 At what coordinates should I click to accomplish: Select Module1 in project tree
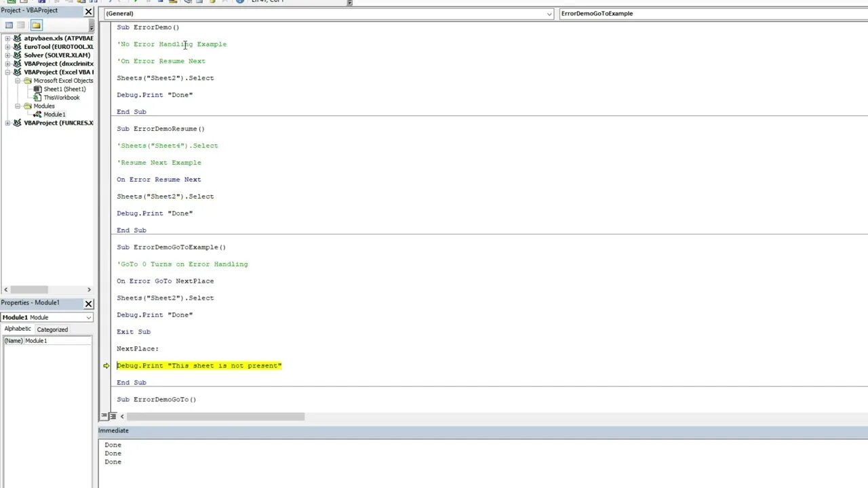click(54, 115)
